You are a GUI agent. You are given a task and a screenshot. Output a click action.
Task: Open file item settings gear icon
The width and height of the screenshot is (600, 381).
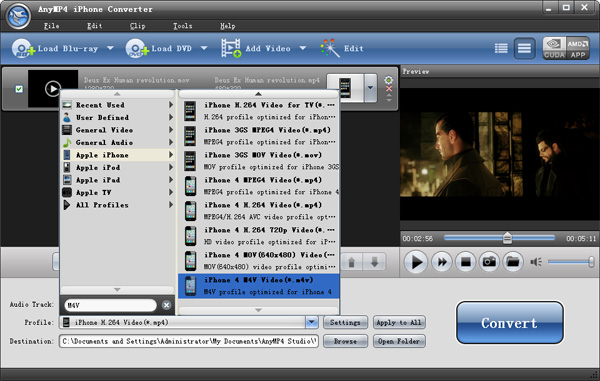388,80
